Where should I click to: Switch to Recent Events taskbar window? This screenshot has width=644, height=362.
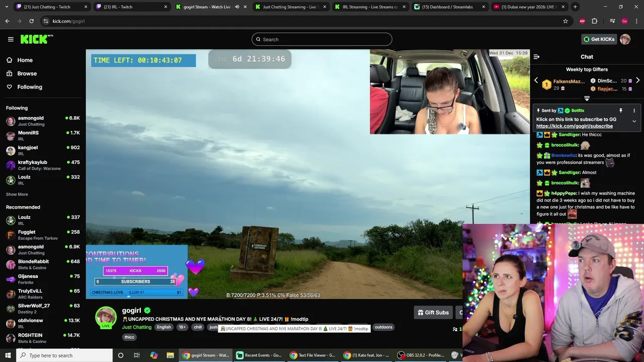pos(259,355)
